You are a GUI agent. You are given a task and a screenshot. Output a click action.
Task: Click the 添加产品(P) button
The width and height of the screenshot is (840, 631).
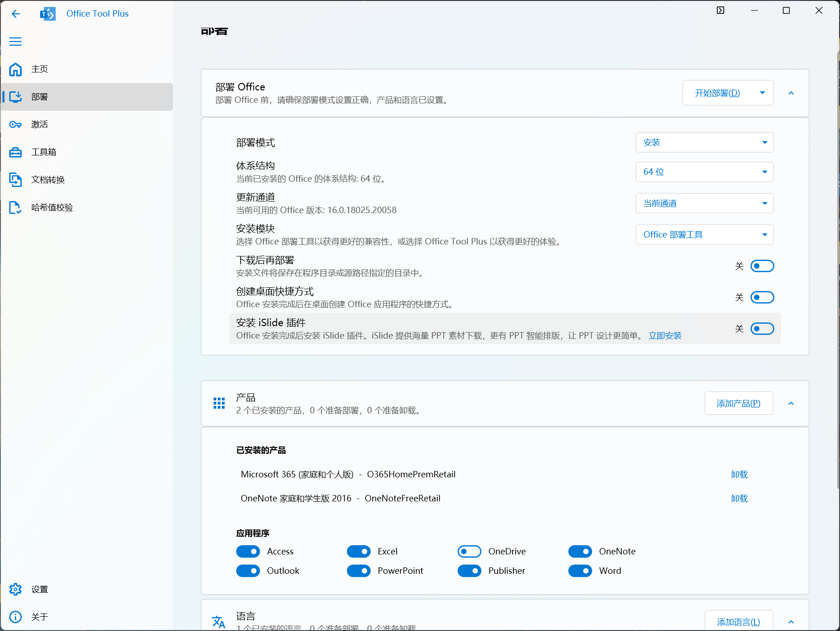739,404
